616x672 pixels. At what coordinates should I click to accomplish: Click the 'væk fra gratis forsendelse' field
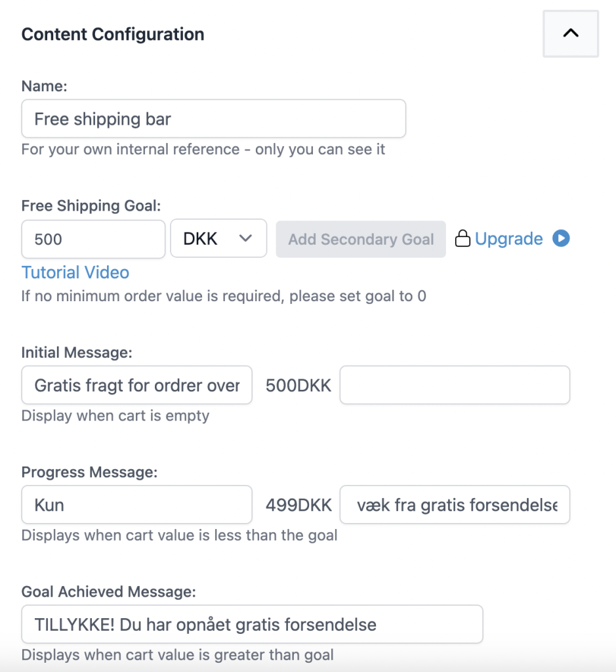455,505
